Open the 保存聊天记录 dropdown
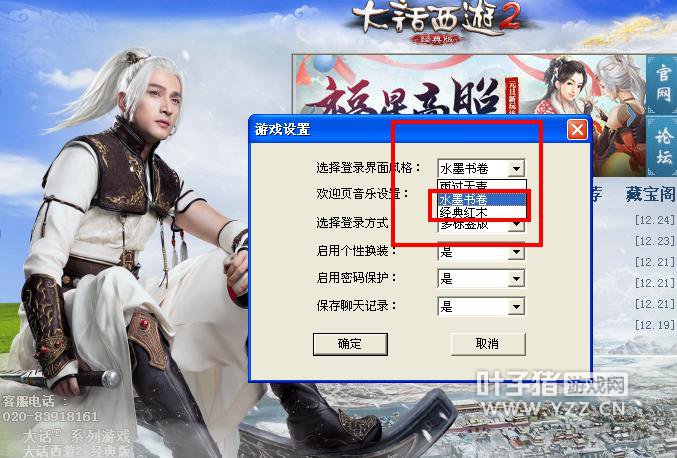 481,306
